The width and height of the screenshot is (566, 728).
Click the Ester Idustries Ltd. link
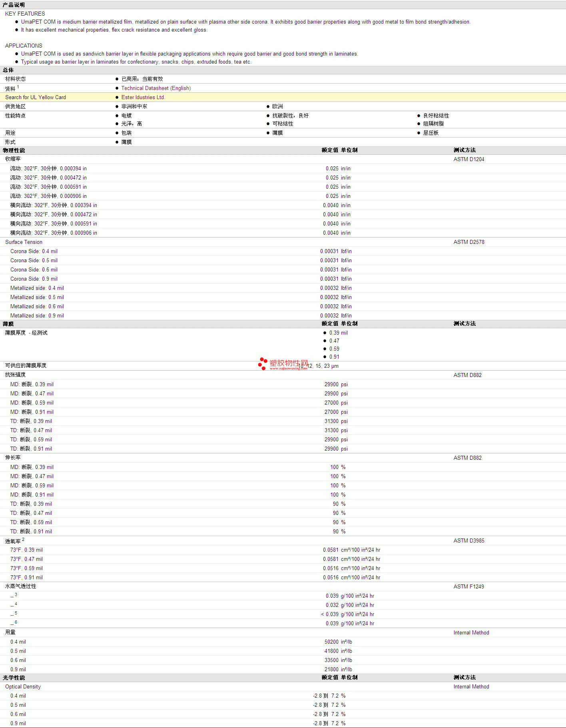[x=143, y=97]
